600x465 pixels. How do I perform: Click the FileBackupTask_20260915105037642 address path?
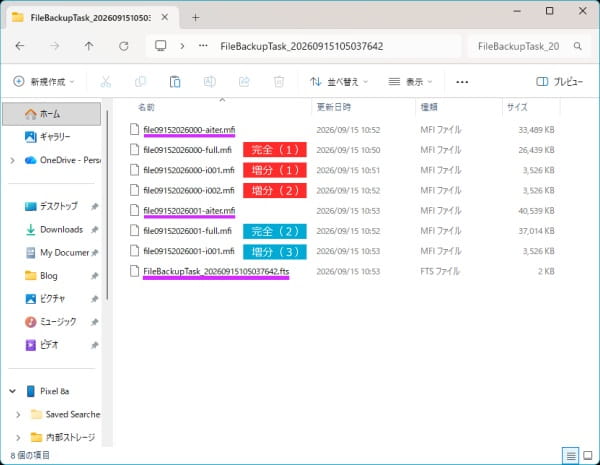[302, 46]
